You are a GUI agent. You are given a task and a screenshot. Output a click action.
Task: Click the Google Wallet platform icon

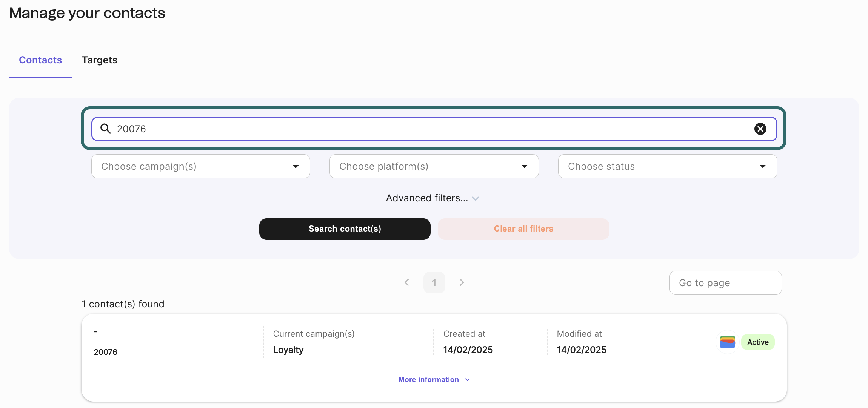[x=727, y=342]
